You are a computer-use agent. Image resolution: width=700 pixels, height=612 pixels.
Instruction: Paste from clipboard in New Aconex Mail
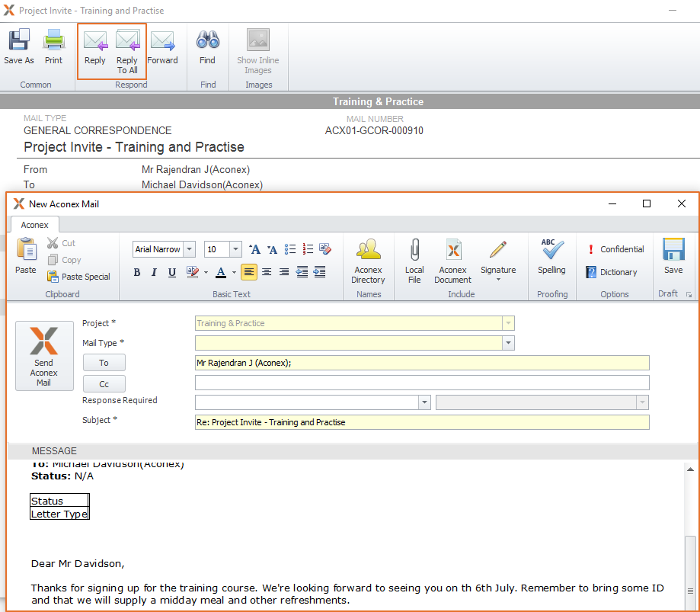coord(26,255)
